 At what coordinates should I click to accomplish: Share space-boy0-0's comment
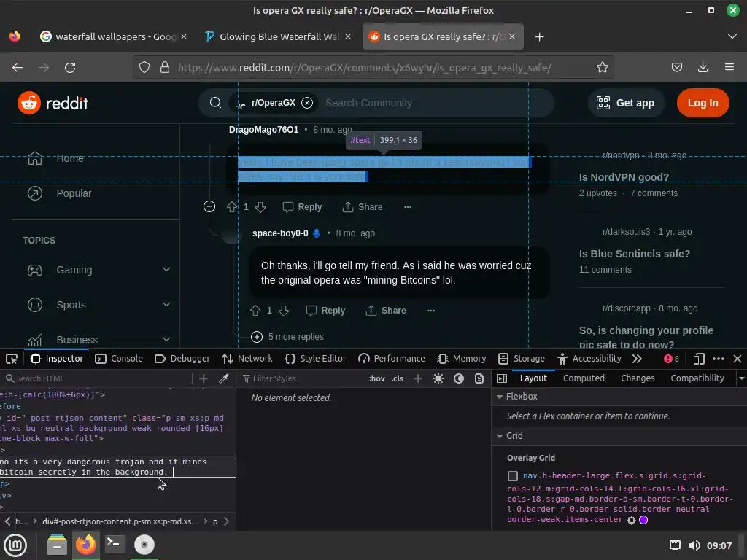click(x=385, y=311)
